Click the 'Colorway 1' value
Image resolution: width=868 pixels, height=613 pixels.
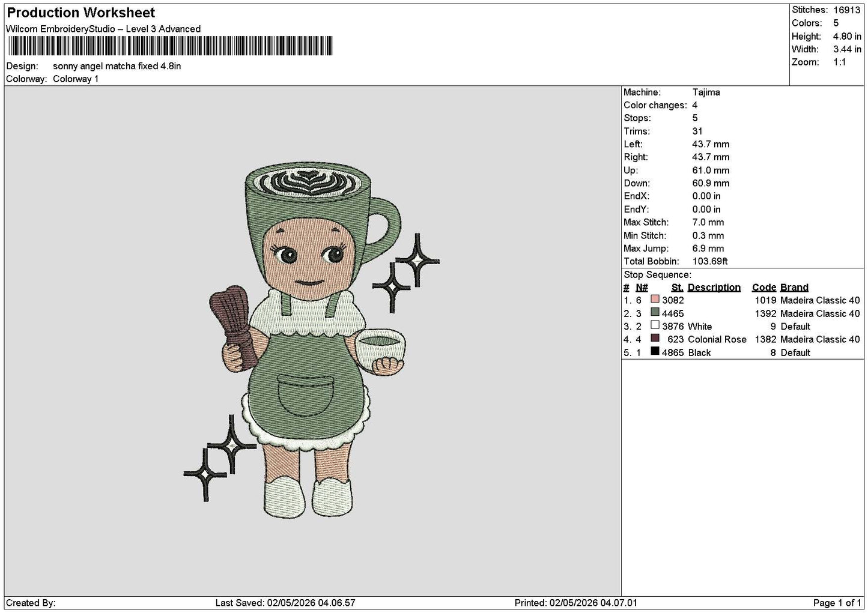point(76,79)
